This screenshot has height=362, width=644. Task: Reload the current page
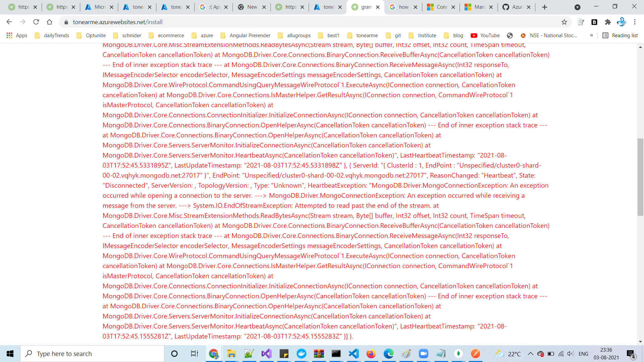point(36,22)
